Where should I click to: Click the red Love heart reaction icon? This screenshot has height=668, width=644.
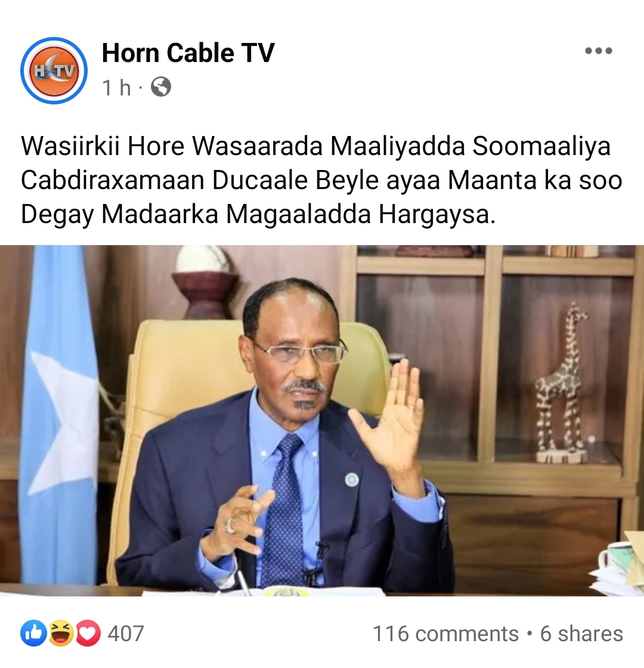(88, 633)
